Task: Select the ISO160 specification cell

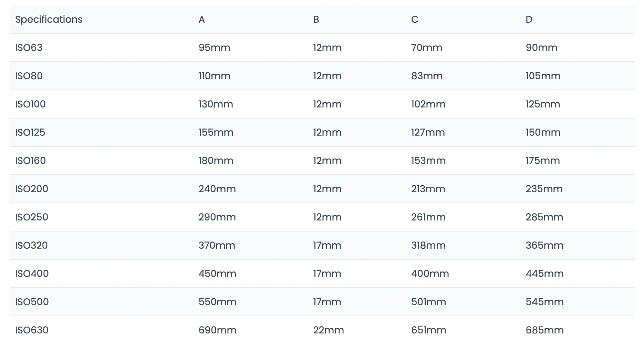Action: coord(30,161)
